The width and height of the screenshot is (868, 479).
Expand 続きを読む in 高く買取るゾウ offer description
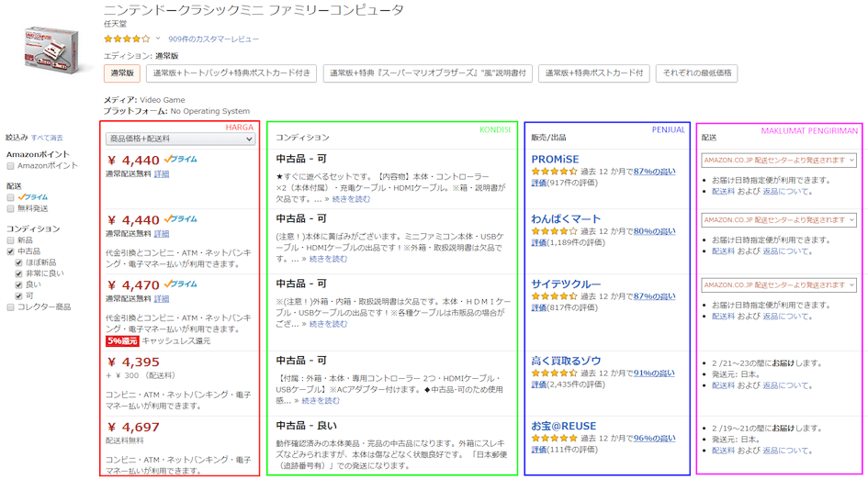pos(321,400)
